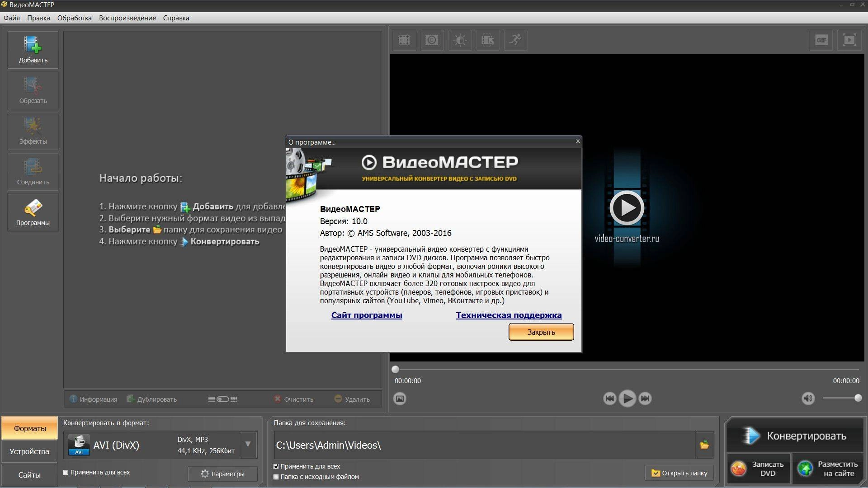Click the video rotate/flip toolbar icon
868x488 pixels.
pos(488,40)
